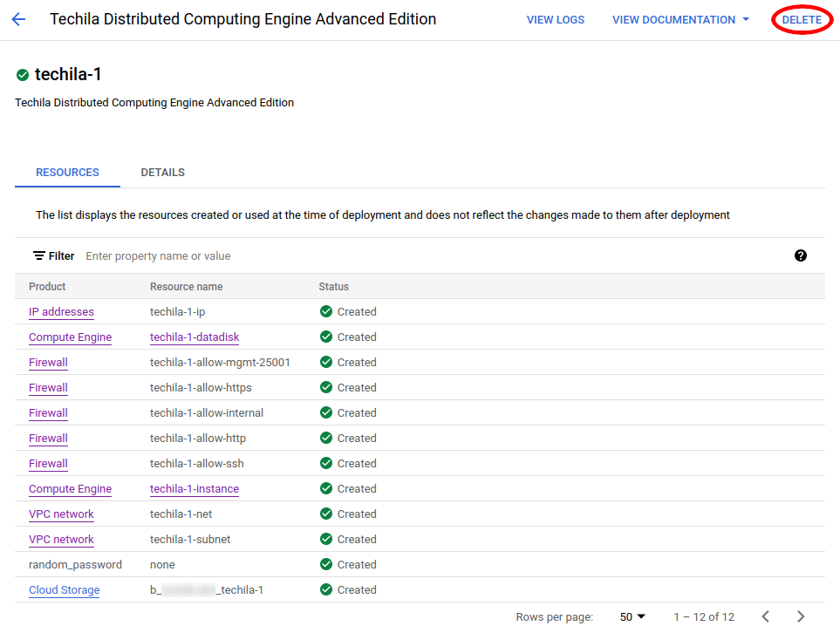Click Created status icon for techila-1-subnet

click(326, 539)
